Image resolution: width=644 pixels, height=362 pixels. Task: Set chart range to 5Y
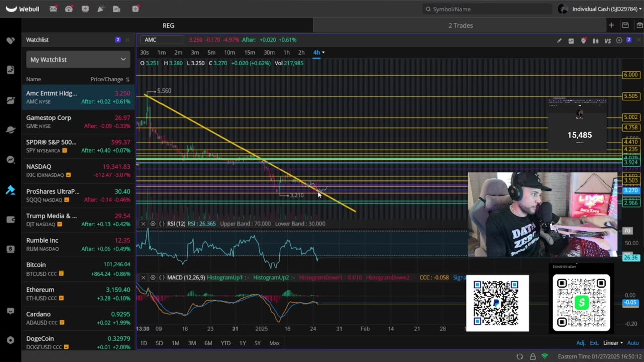click(258, 343)
